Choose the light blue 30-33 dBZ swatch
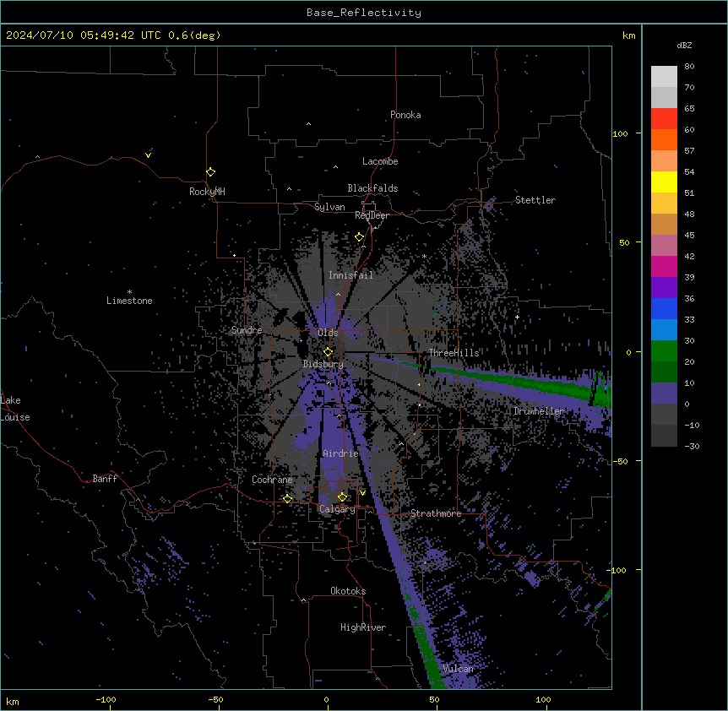728x711 pixels. coord(664,330)
